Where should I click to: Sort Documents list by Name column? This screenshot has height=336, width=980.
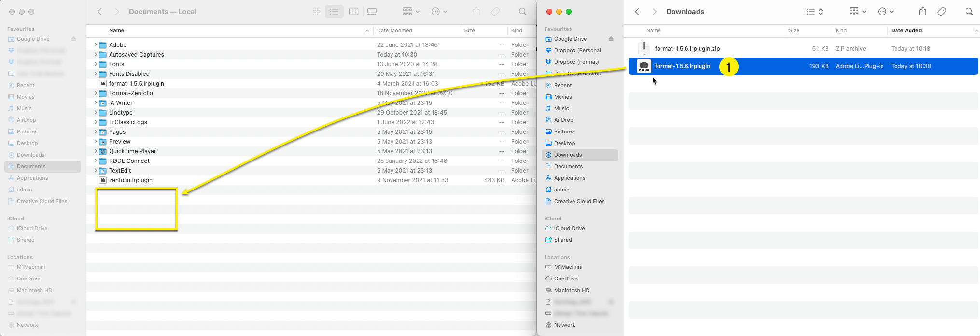pyautogui.click(x=117, y=30)
